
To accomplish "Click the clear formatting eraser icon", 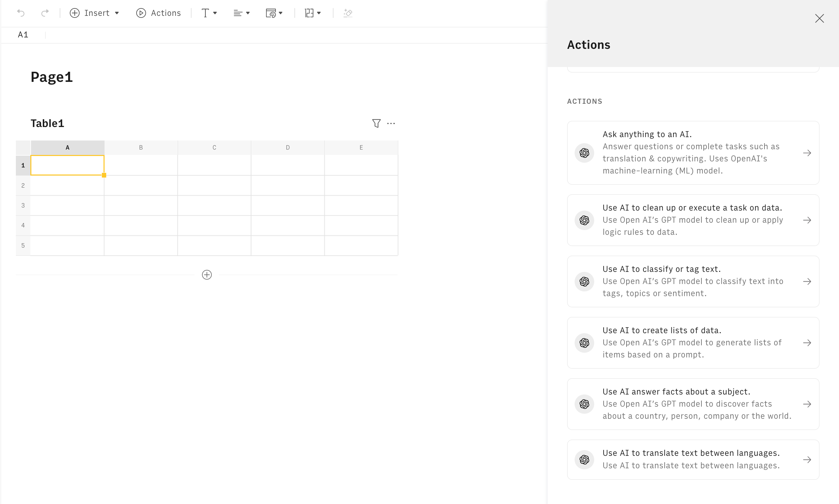I will point(348,13).
